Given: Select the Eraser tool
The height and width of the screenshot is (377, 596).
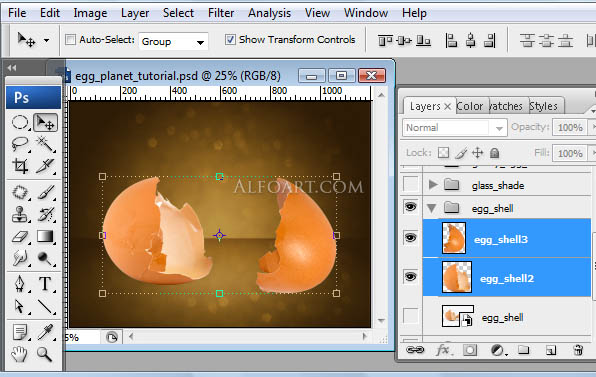Looking at the screenshot, I should (20, 236).
